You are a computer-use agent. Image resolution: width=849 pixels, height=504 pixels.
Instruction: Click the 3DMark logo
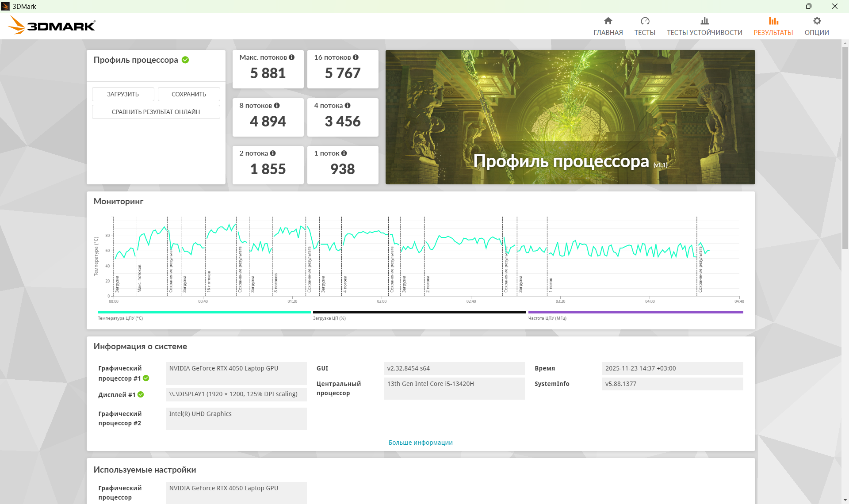52,25
